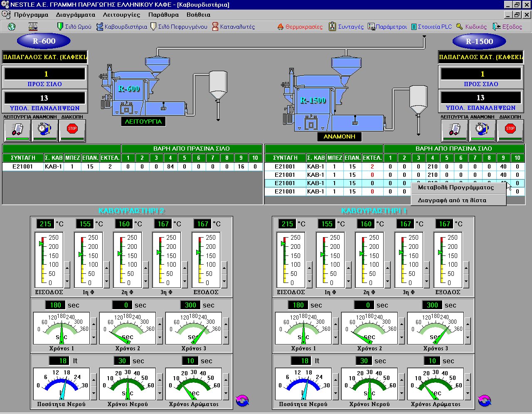This screenshot has height=414, width=532.
Task: Click refresh arrows icon under ΚΑΒΟΥΡΔΙΣΤΗΡΙ 2
Action: (x=242, y=401)
